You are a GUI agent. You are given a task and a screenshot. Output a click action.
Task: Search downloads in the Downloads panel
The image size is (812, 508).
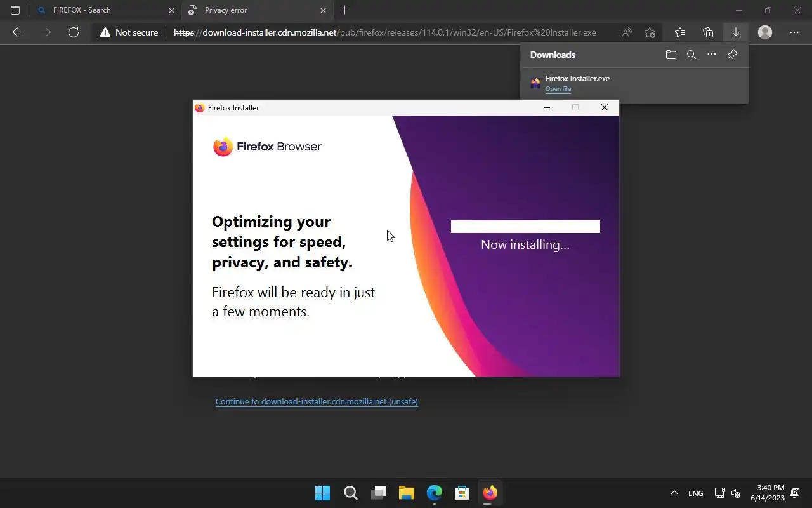pos(691,55)
